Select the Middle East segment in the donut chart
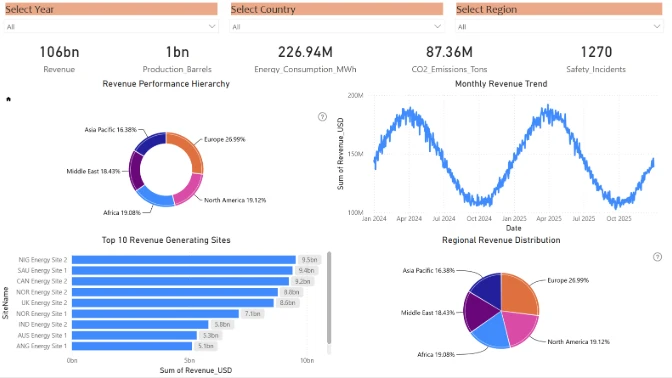Viewport: 672px width, 378px height. 135,171
